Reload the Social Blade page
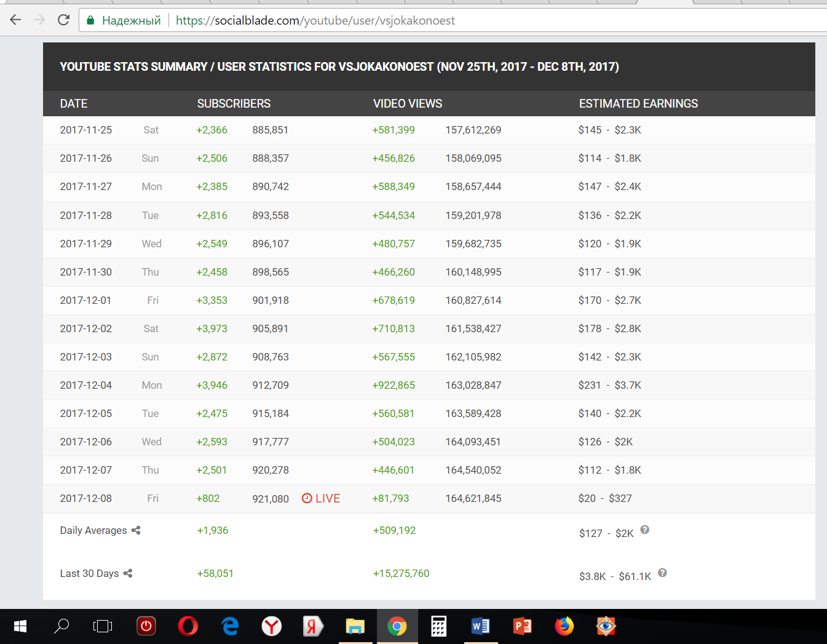The width and height of the screenshot is (827, 644). point(63,20)
